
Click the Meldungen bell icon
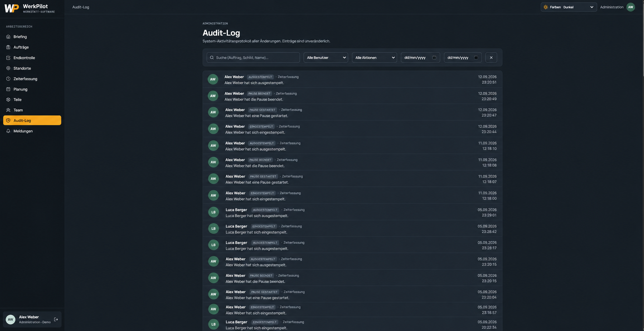8,131
